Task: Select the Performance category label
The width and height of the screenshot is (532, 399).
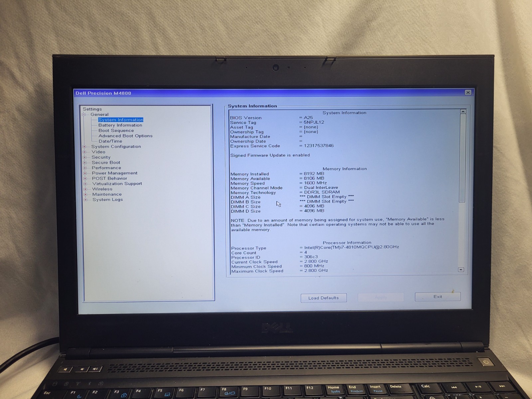Action: (106, 168)
